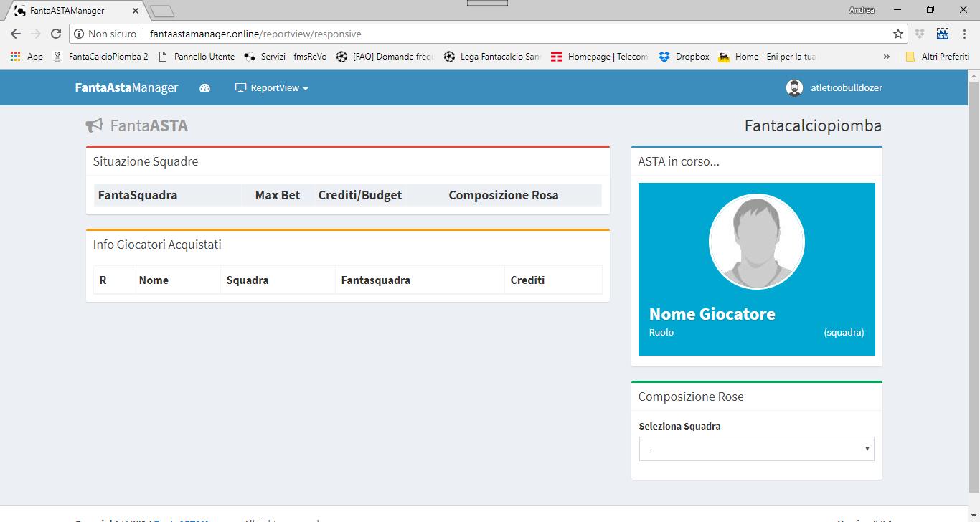Click the FantaAstaManager brand logo

point(126,88)
